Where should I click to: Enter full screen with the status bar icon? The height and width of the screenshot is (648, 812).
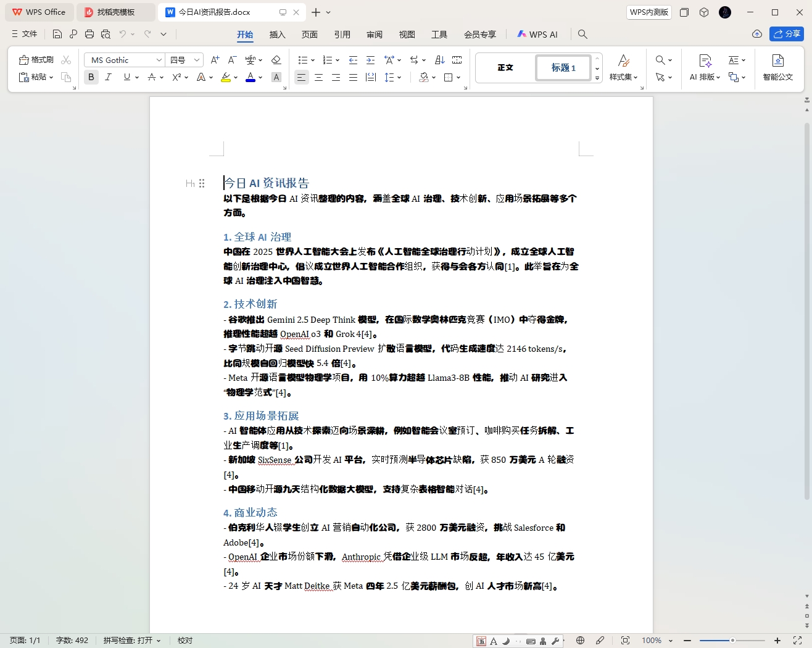[797, 641]
